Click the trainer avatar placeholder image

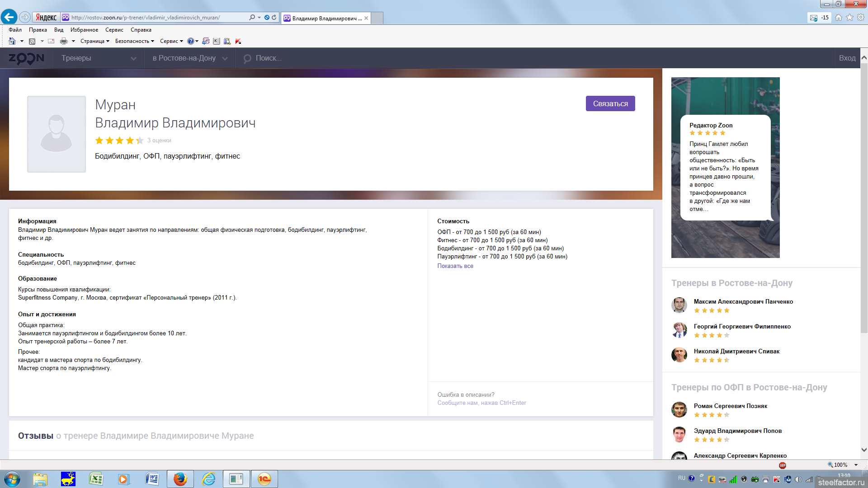tap(57, 134)
